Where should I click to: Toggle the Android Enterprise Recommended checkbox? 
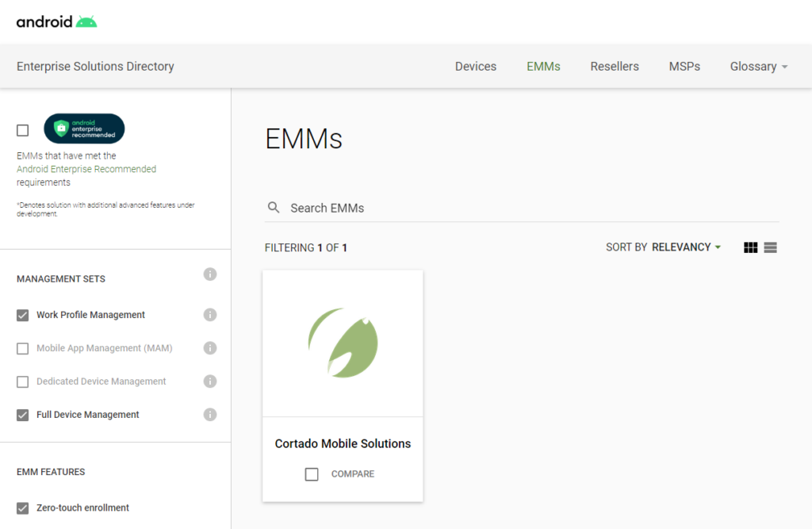click(23, 130)
